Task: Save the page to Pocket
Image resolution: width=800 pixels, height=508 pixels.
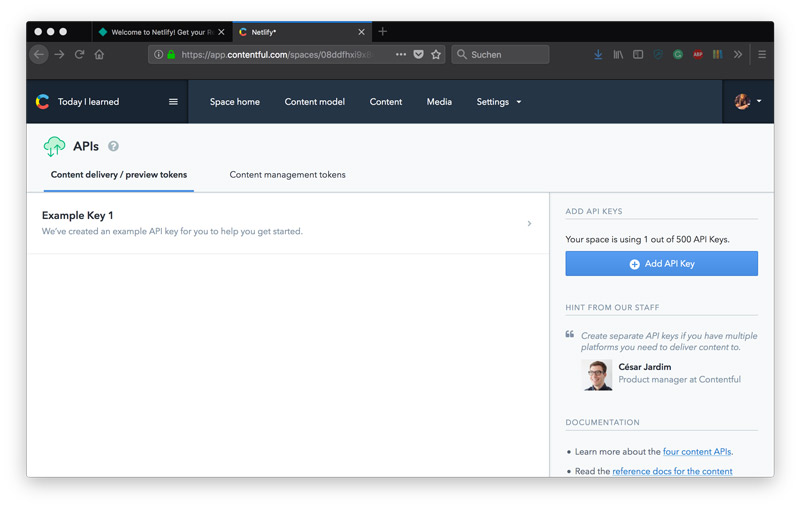Action: 418,55
